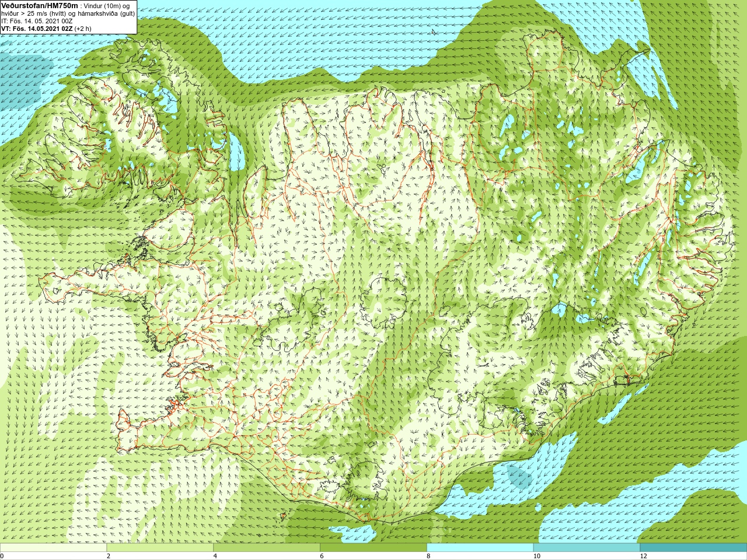Click the legend scale label "10"
Screen dimensions: 747x560
click(536, 556)
